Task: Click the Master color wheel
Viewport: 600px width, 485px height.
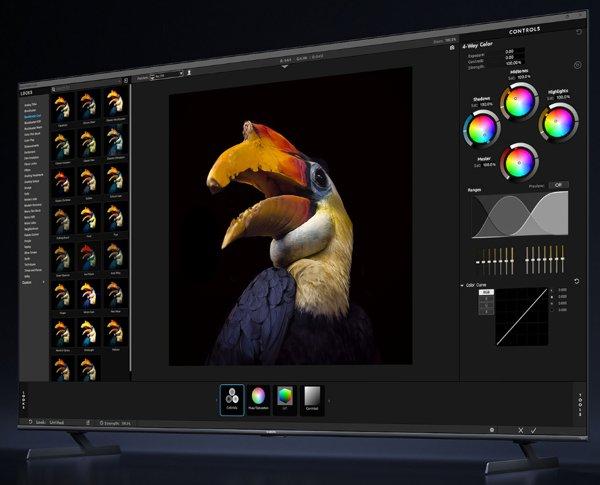Action: pos(519,163)
